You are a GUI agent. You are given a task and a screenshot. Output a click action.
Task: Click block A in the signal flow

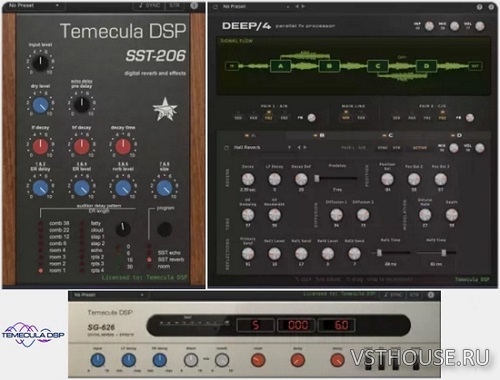pyautogui.click(x=280, y=66)
